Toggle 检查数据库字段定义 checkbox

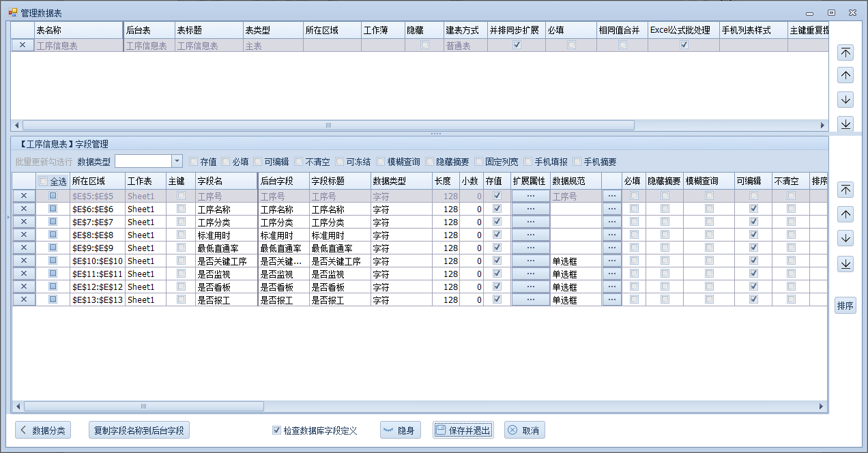pyautogui.click(x=276, y=430)
